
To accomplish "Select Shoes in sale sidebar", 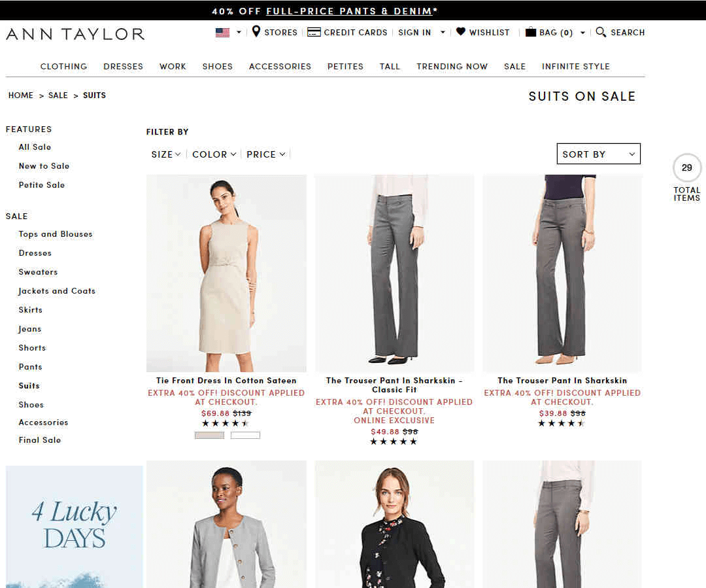I will pos(31,404).
